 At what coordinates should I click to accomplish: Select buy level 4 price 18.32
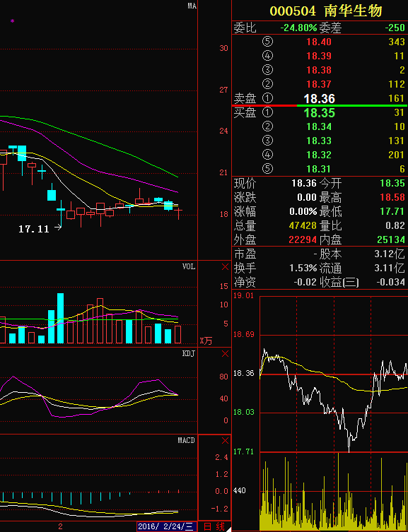[319, 155]
